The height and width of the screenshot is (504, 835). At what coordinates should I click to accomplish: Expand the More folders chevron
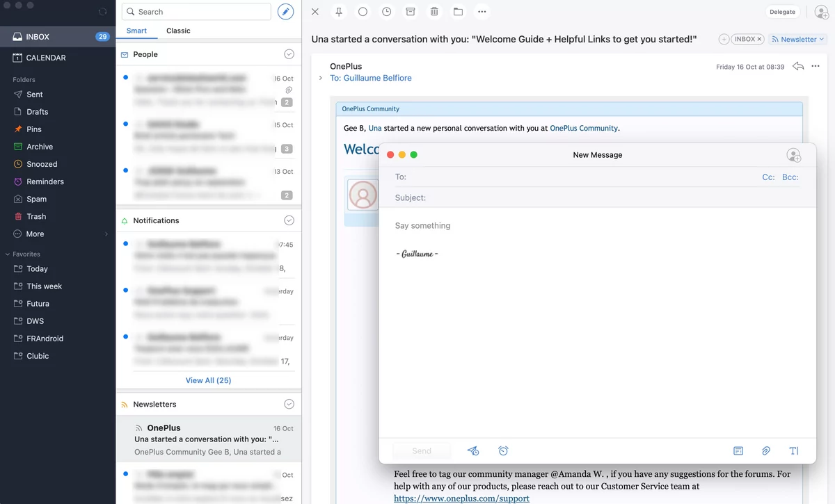pos(106,234)
